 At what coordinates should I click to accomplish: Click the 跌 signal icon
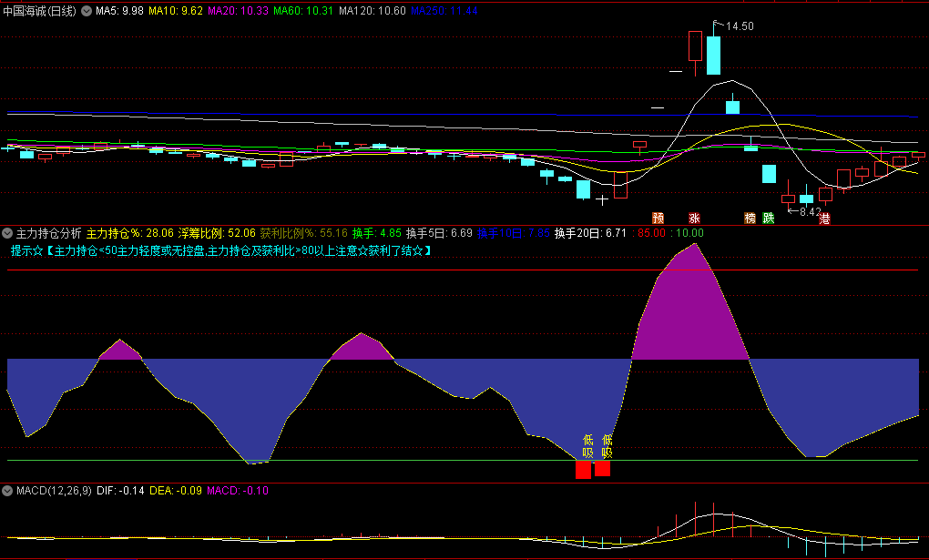tap(769, 218)
